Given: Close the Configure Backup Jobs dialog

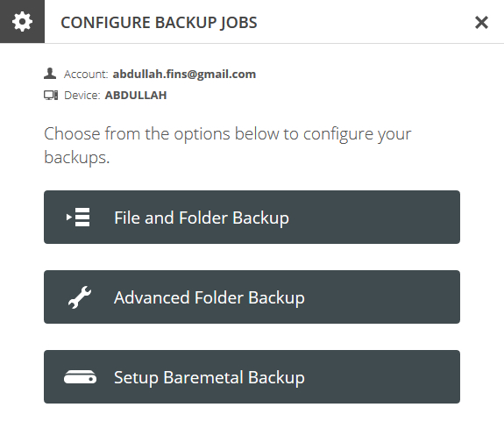Looking at the screenshot, I should 481,23.
